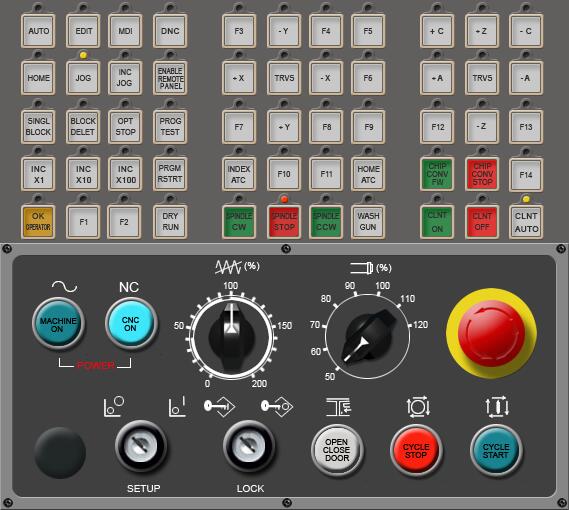
Task: Click the red emergency stop mushroom button
Action: pos(491,334)
